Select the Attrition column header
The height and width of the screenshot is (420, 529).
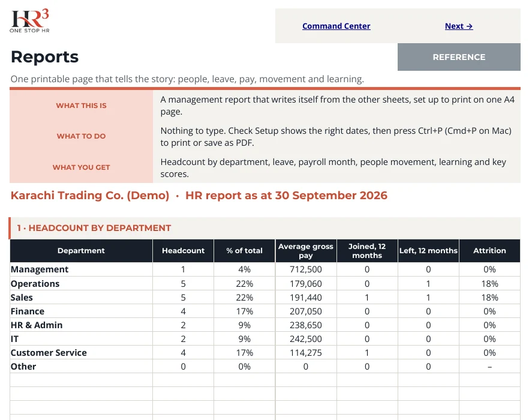[x=489, y=251]
